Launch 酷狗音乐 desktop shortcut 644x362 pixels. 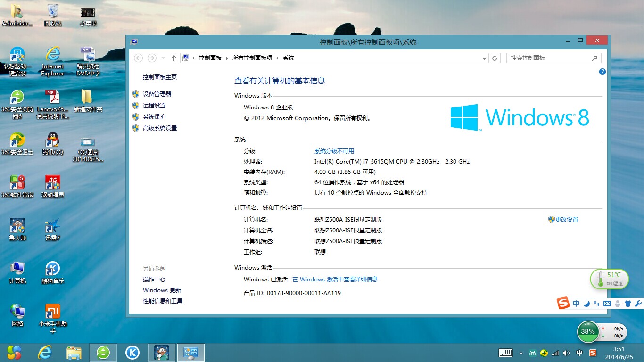pyautogui.click(x=53, y=272)
